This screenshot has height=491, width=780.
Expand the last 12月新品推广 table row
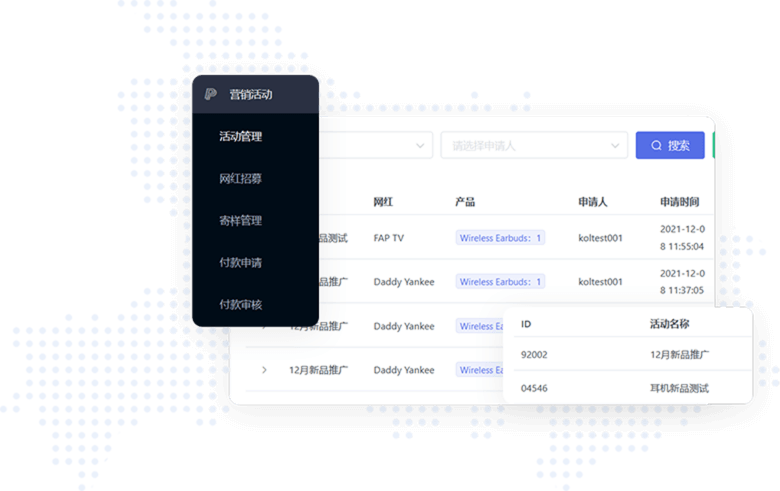pyautogui.click(x=264, y=370)
